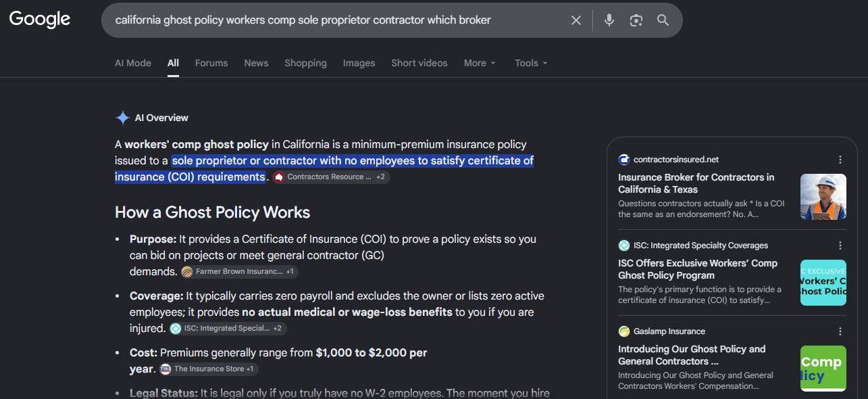Open Insurance Broker for Contractors link

tap(696, 183)
